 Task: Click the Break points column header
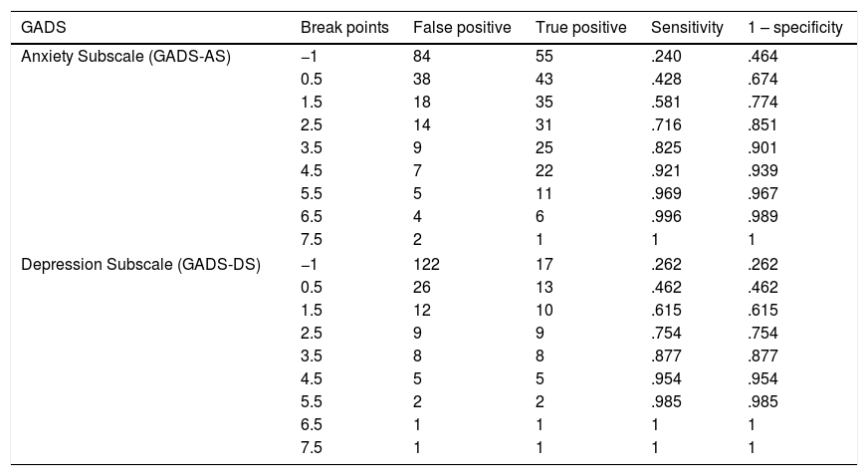point(344,27)
